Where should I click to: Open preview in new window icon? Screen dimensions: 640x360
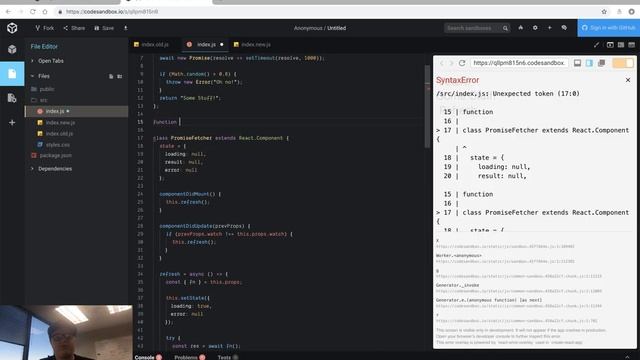click(601, 63)
